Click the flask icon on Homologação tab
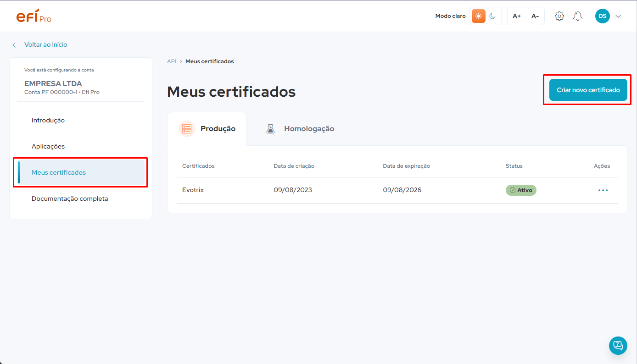 pyautogui.click(x=270, y=128)
